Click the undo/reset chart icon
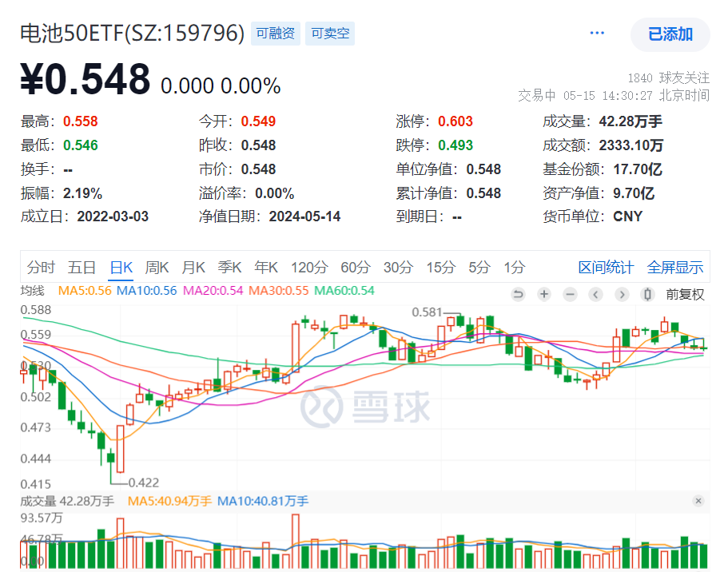728x572 pixels. pyautogui.click(x=518, y=294)
